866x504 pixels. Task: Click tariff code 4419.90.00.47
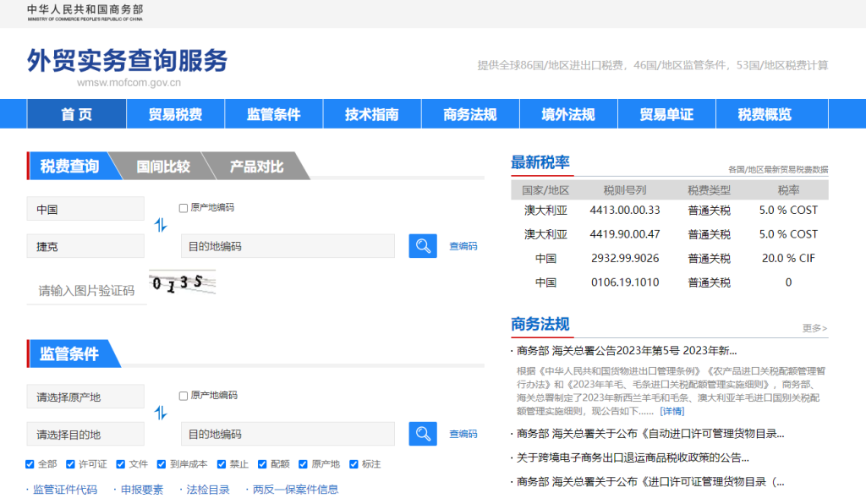[x=625, y=234]
